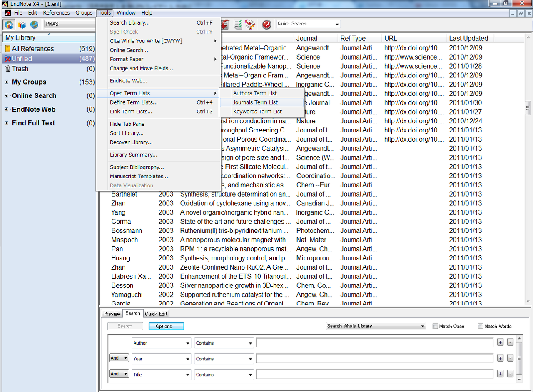The height and width of the screenshot is (392, 533).
Task: Click the Format Bibliography checklist icon
Action: tap(238, 24)
